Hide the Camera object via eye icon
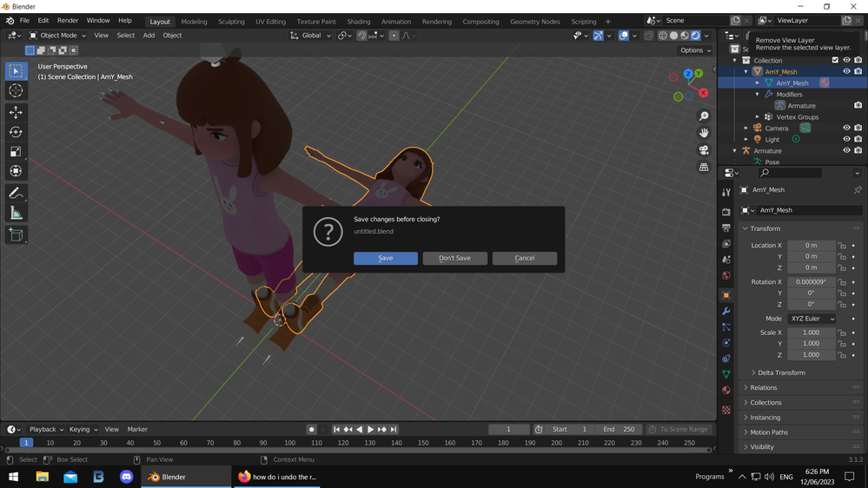868x488 pixels. tap(846, 128)
